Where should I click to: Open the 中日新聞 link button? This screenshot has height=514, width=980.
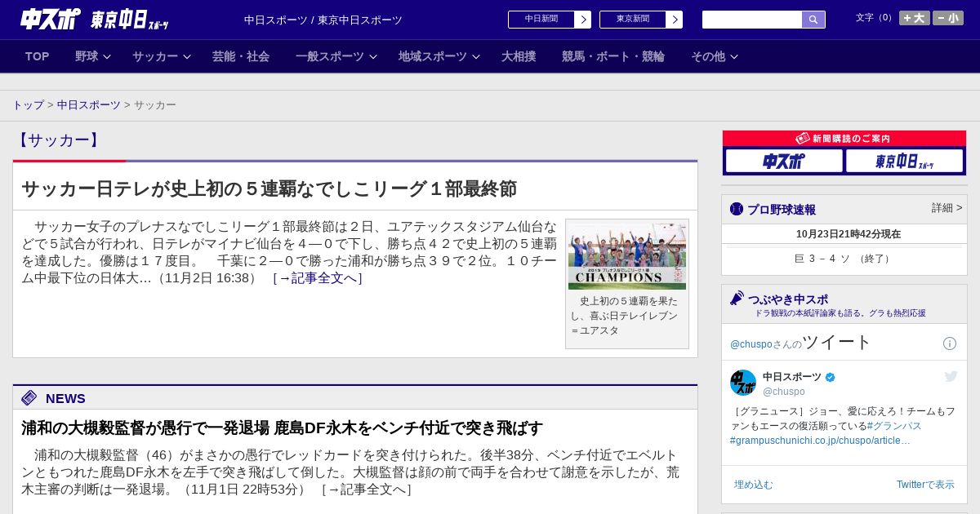click(541, 20)
